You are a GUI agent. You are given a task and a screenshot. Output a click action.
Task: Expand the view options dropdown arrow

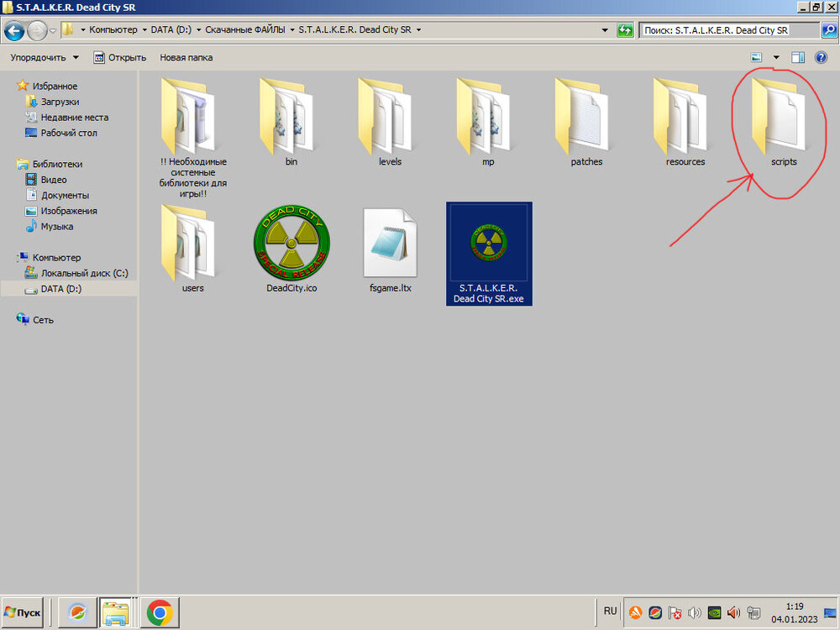click(775, 57)
